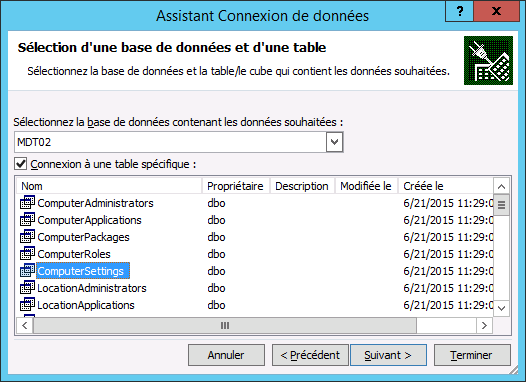Screen dimensions: 526x382
Task: Click the ComputerSettings table icon
Action: [x=27, y=271]
